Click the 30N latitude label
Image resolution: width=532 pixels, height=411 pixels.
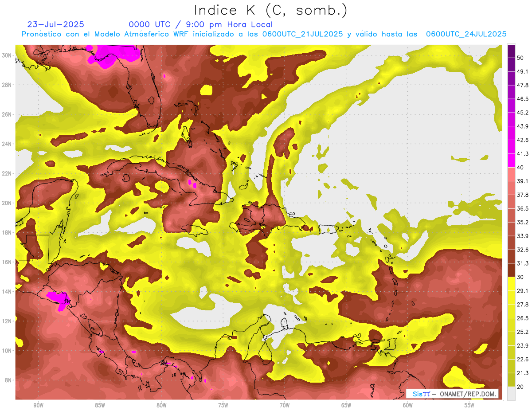coord(7,55)
